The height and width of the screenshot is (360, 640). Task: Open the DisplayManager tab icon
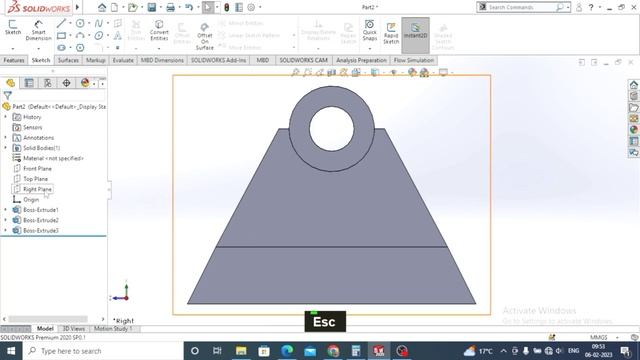click(85, 83)
